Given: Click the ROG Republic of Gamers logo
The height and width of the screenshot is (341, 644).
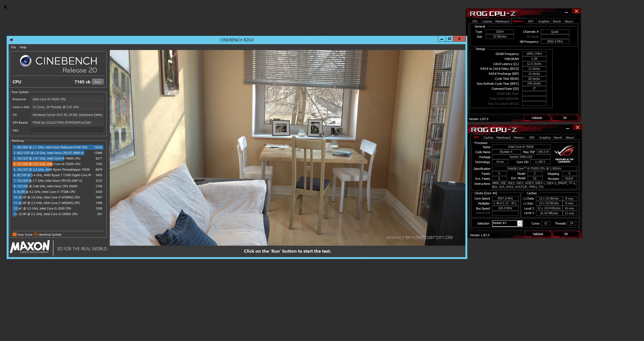Looking at the screenshot, I should coord(564,154).
